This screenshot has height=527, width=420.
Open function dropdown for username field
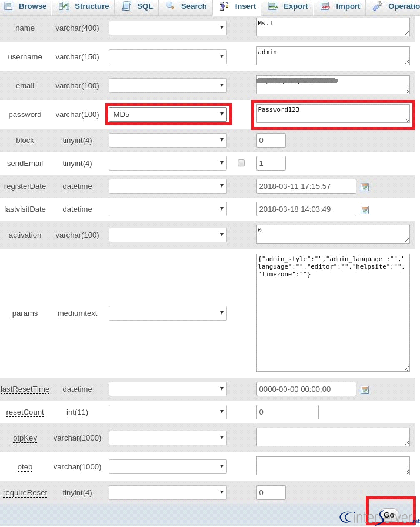(168, 57)
